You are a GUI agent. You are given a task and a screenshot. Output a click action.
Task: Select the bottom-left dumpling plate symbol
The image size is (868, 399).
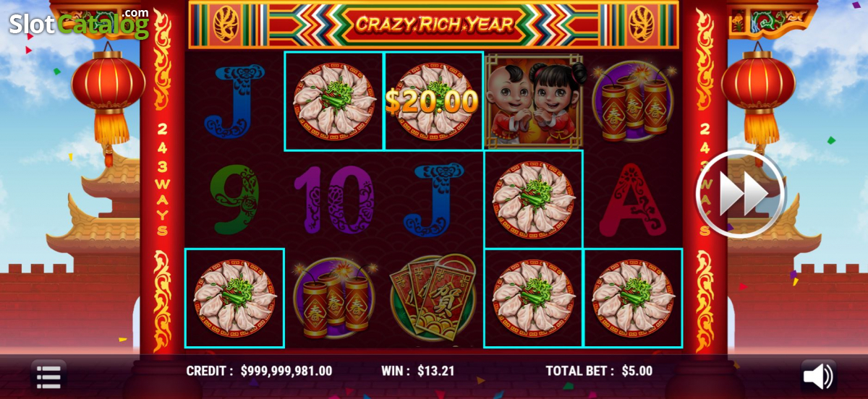pos(234,298)
